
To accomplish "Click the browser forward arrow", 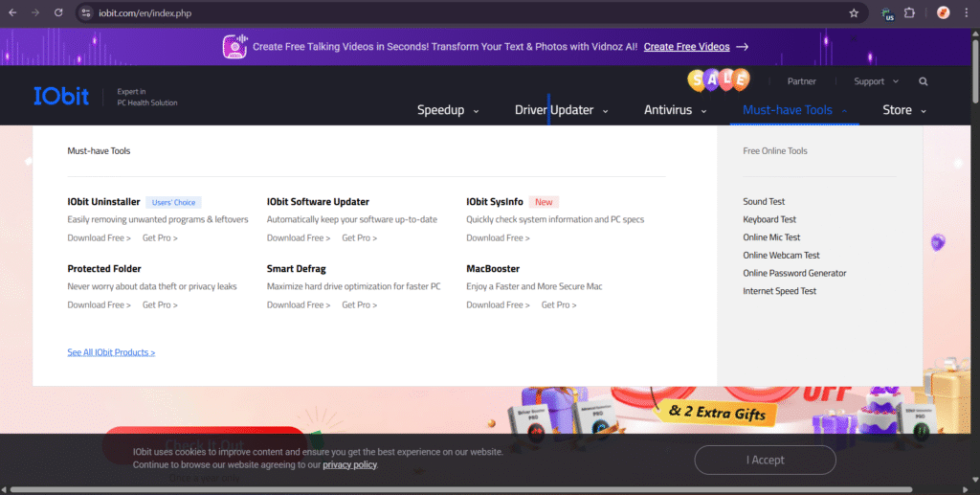I will (35, 12).
